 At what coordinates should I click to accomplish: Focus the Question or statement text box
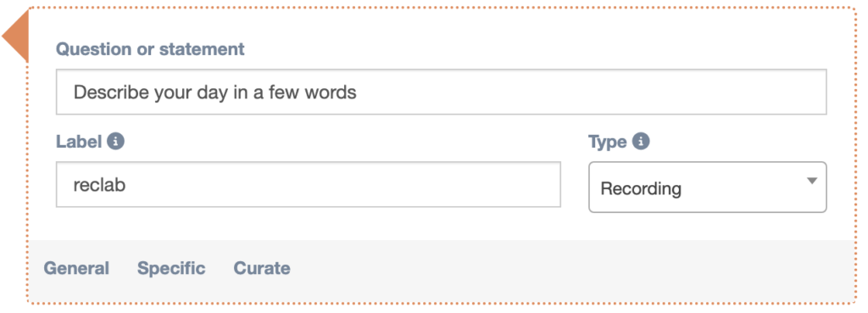pyautogui.click(x=441, y=92)
